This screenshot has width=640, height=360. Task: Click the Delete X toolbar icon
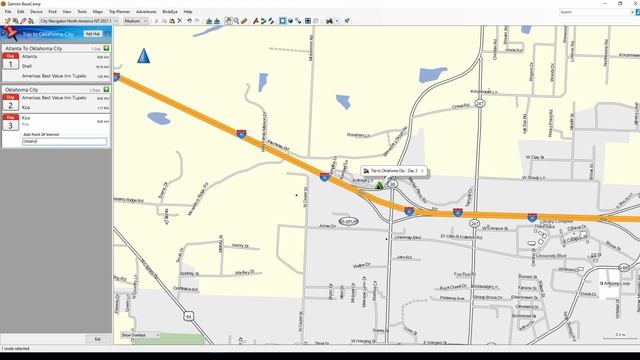[180, 21]
